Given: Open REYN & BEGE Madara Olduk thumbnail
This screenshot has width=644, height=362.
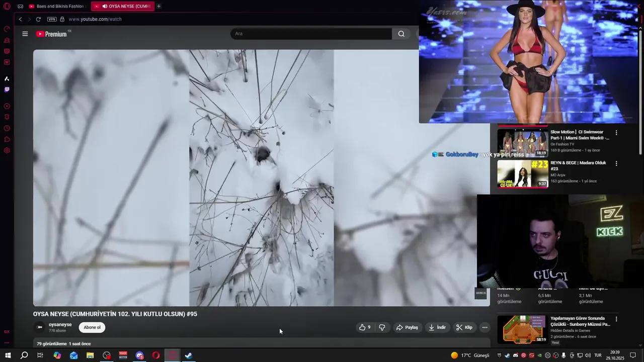Looking at the screenshot, I should (522, 173).
